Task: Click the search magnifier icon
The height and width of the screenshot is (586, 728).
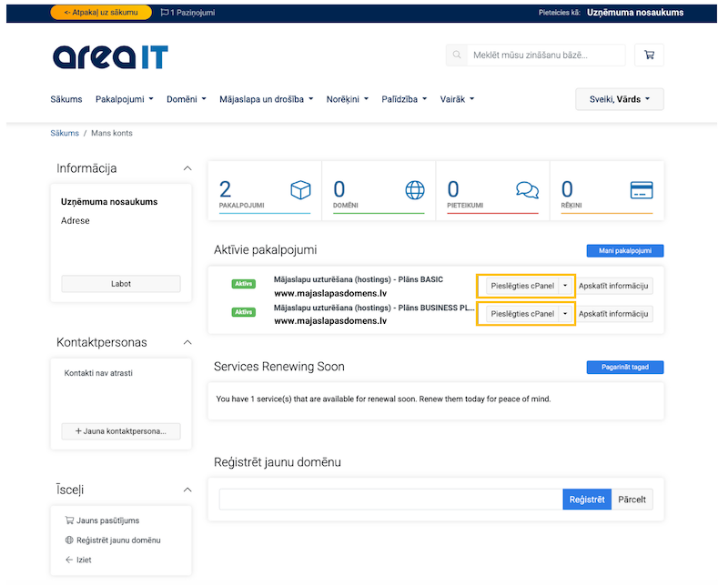Action: coord(457,55)
